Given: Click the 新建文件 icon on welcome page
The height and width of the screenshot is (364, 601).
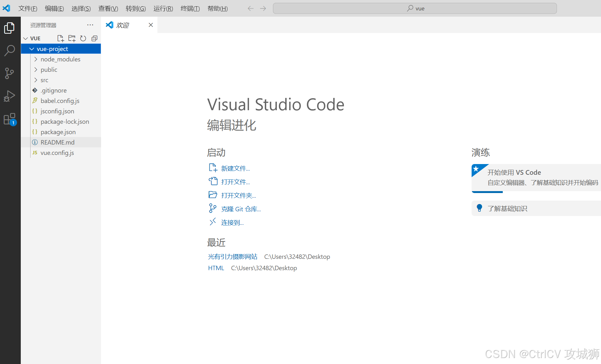Looking at the screenshot, I should [213, 168].
